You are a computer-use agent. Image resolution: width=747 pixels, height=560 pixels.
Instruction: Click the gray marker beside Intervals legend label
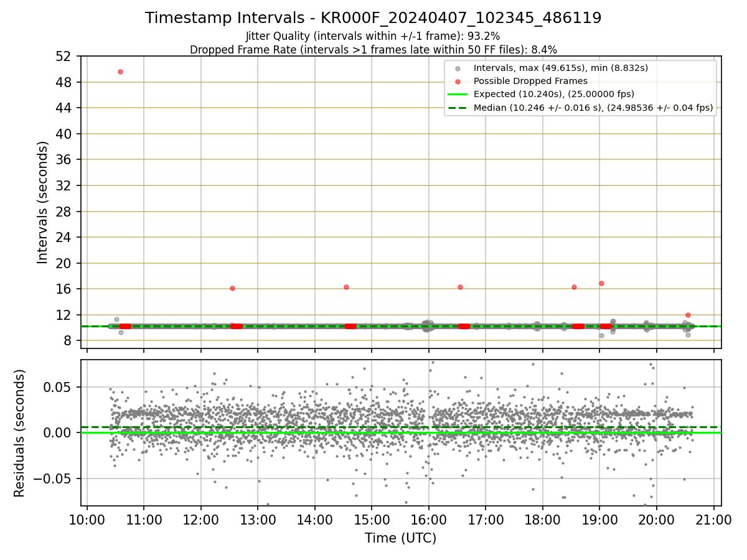pyautogui.click(x=458, y=68)
